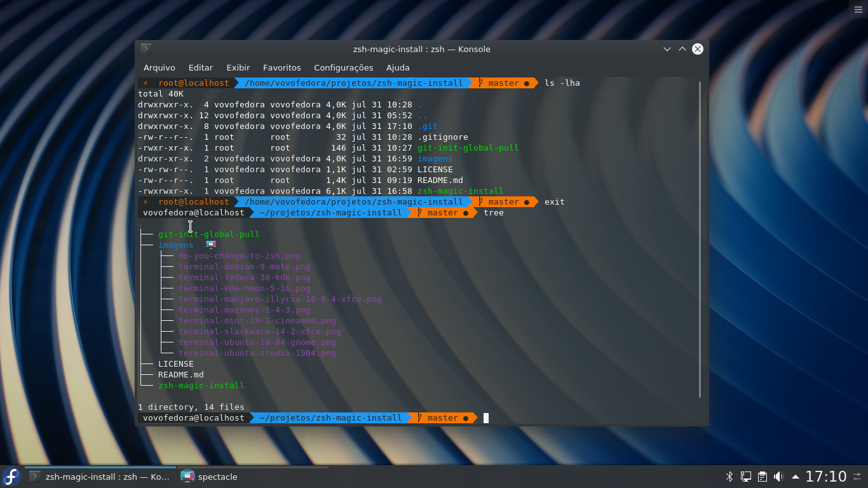
Task: Open the Ajuda menu
Action: pos(398,67)
